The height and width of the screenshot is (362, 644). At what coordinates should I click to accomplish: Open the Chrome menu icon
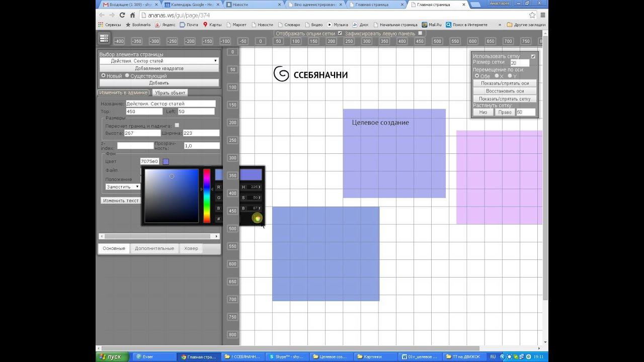coord(543,15)
